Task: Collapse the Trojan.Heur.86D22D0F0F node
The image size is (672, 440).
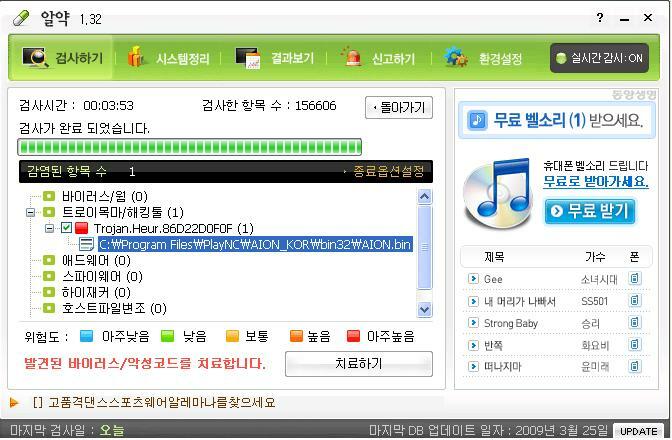Action: (49, 228)
